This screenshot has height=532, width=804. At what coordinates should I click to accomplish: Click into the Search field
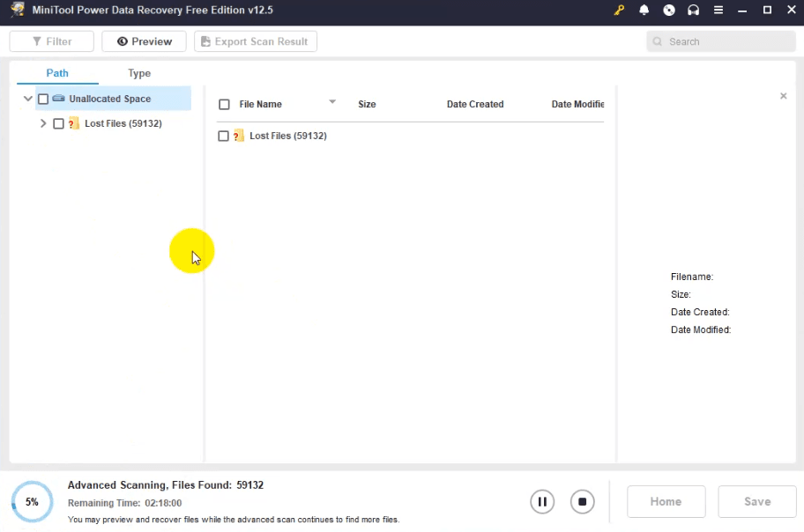[x=721, y=41]
